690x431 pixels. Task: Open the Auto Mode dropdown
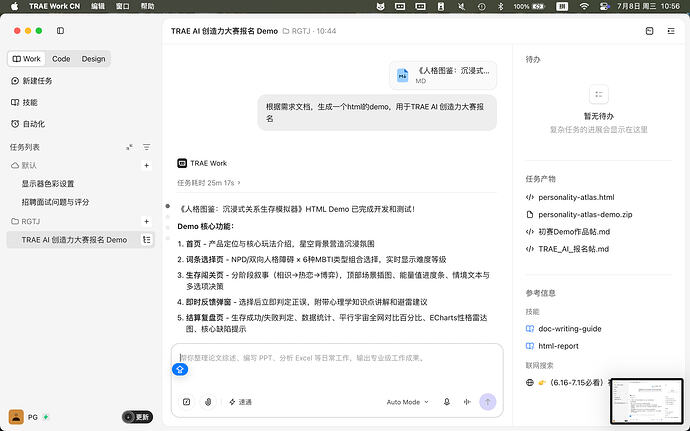[407, 402]
